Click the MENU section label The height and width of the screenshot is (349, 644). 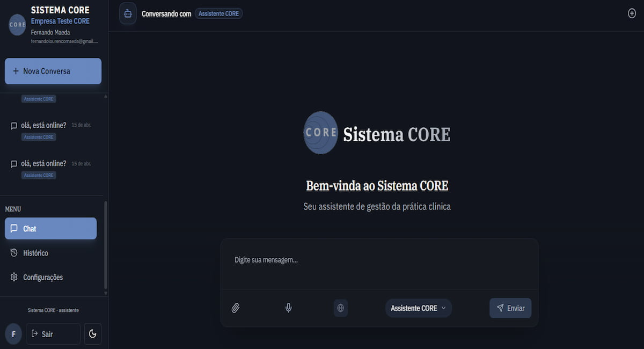click(x=13, y=209)
